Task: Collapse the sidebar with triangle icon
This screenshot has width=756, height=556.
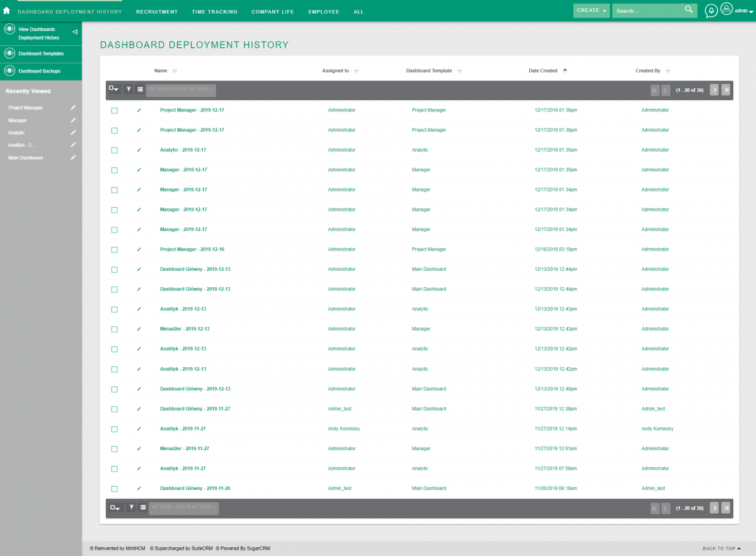Action: click(75, 31)
